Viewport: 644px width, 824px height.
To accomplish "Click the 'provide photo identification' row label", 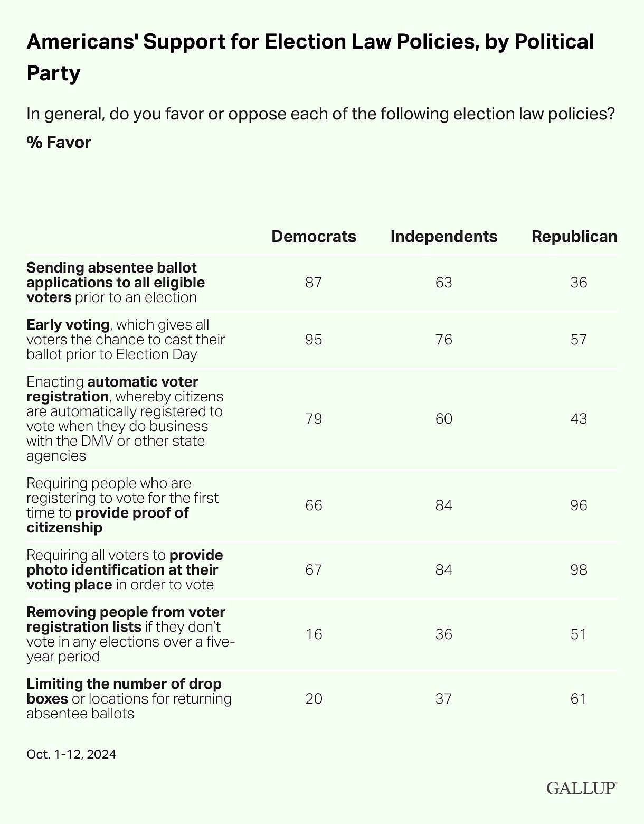I will (x=125, y=570).
